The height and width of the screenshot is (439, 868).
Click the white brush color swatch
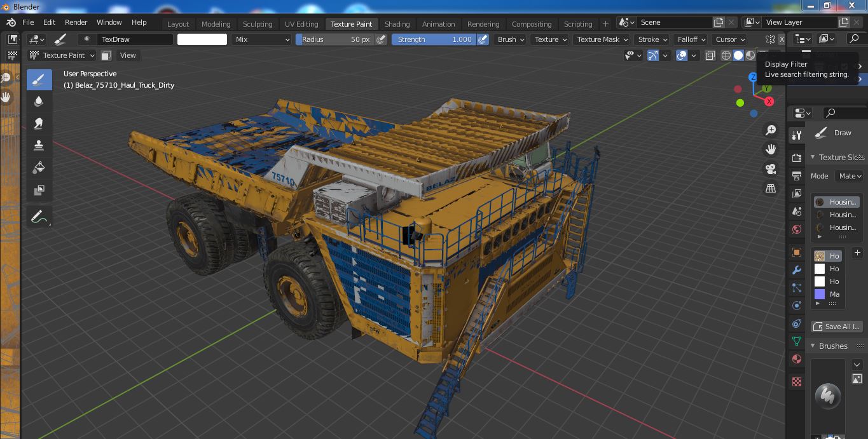(202, 39)
